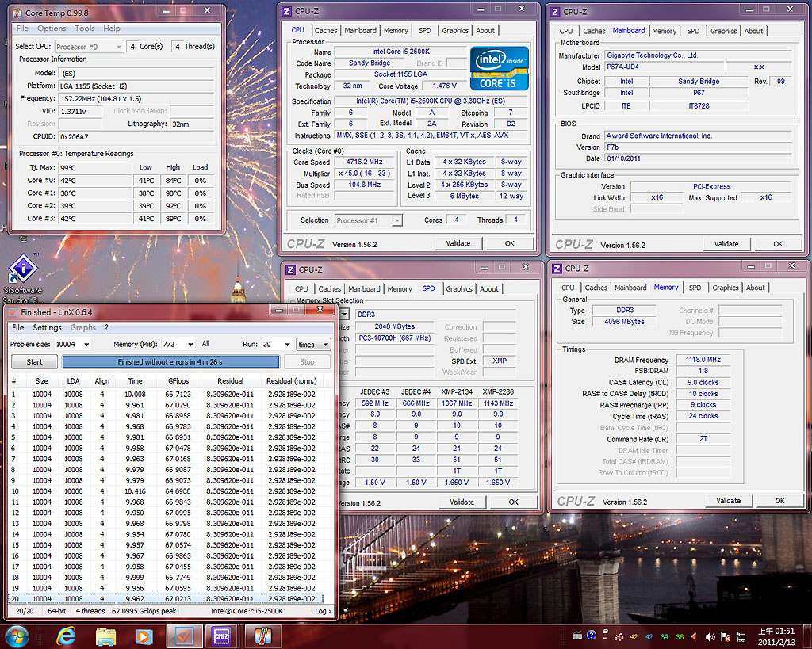
Task: Click title icon of CPU-Z processor window
Action: click(287, 11)
